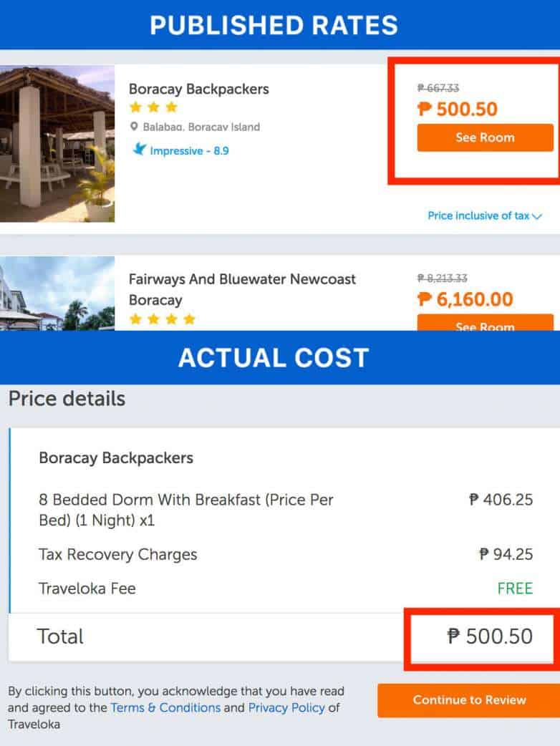Expand the 'Price inclusive of tax' chevron

(x=538, y=216)
